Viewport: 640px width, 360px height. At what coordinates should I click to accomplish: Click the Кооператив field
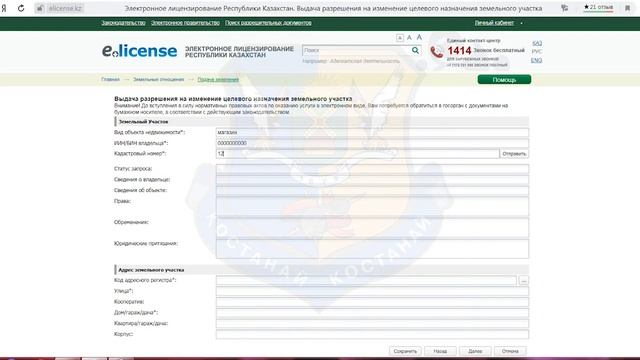coord(372,302)
